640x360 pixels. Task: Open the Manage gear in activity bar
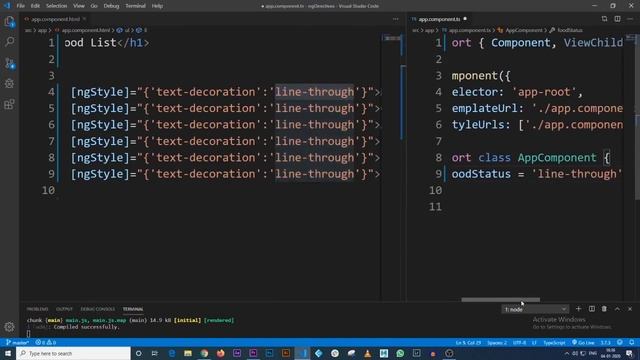click(x=9, y=327)
